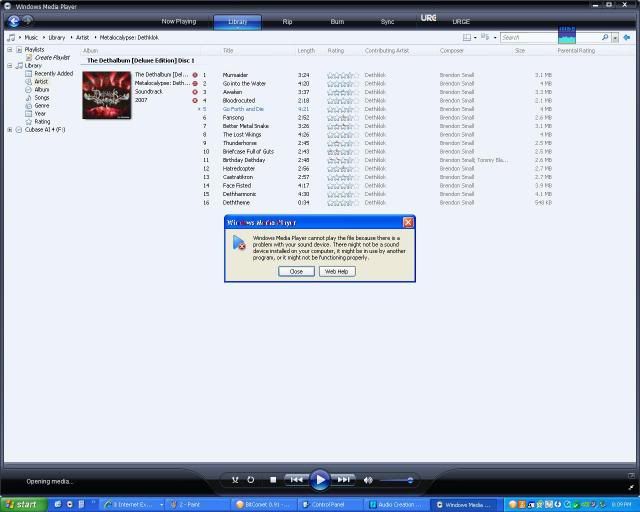Click the Forward navigation arrow button
Screen dimensions: 640x512
click(27, 20)
